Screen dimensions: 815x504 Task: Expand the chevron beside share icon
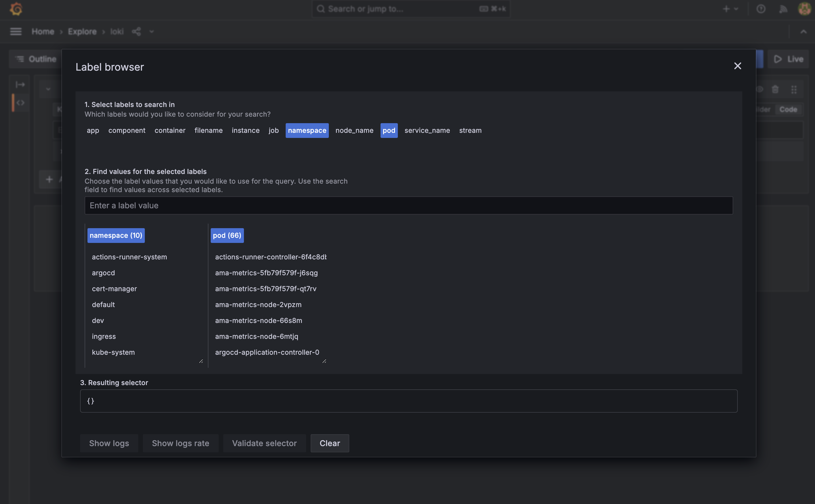(x=152, y=32)
